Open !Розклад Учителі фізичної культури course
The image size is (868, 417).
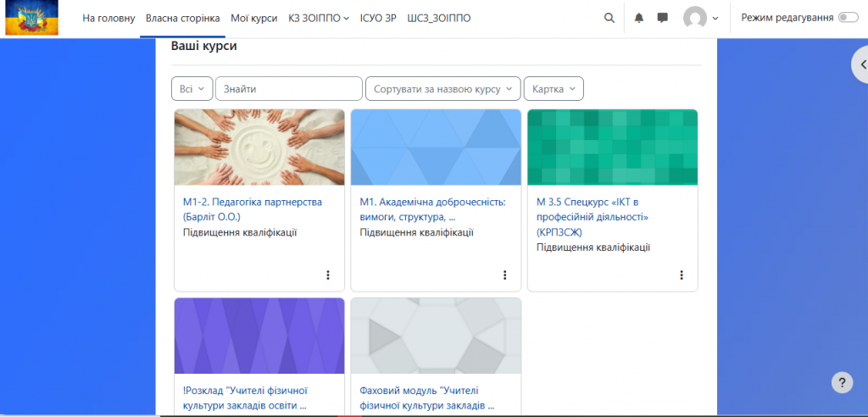click(245, 398)
